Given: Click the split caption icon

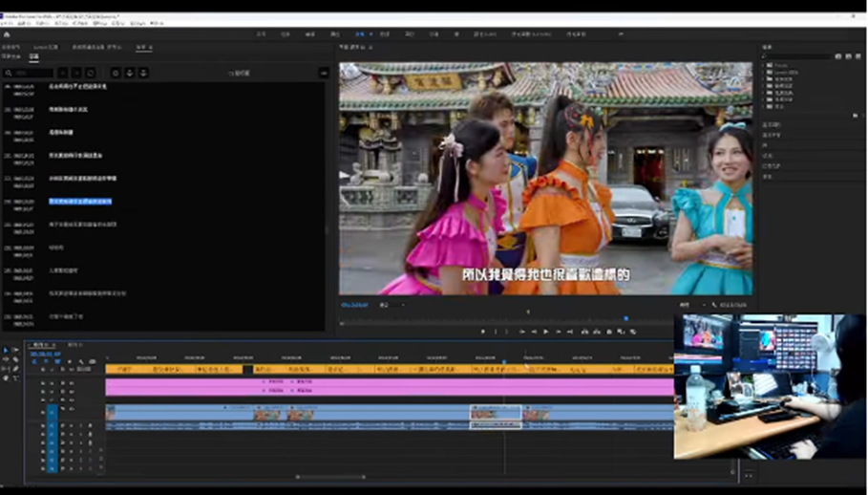Looking at the screenshot, I should coord(129,73).
